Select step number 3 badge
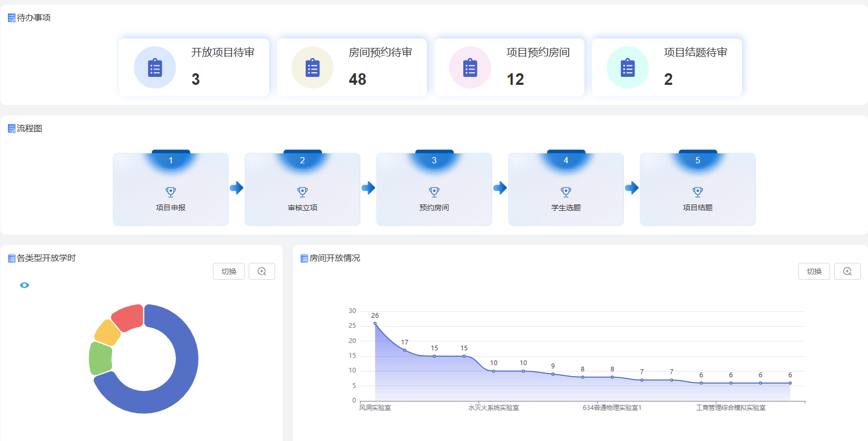Image resolution: width=868 pixels, height=441 pixels. click(x=434, y=161)
